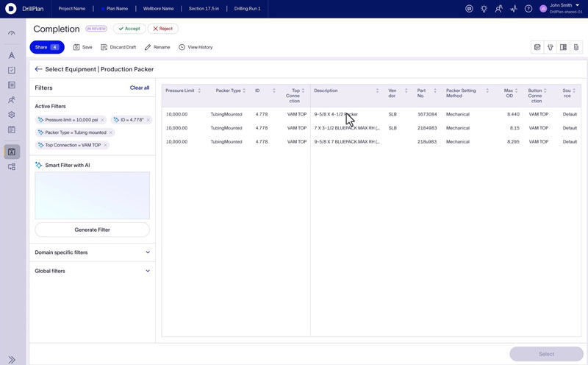Expand the Global filters section
Image resolution: width=588 pixels, height=365 pixels.
148,271
